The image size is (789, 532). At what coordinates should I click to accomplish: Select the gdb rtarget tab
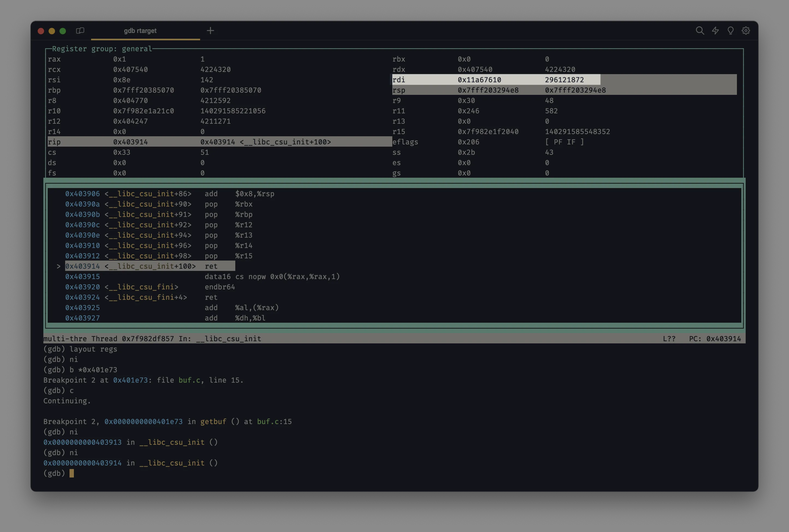[x=140, y=31]
